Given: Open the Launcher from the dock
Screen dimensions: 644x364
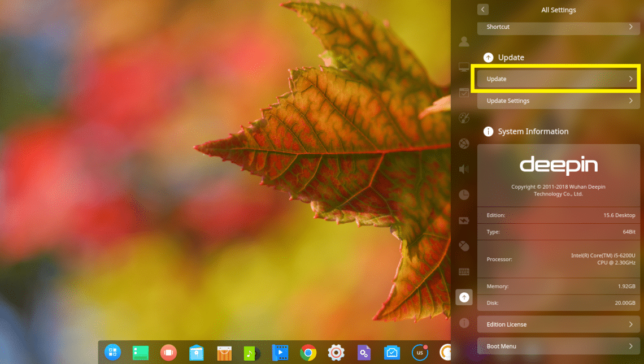Looking at the screenshot, I should (112, 353).
